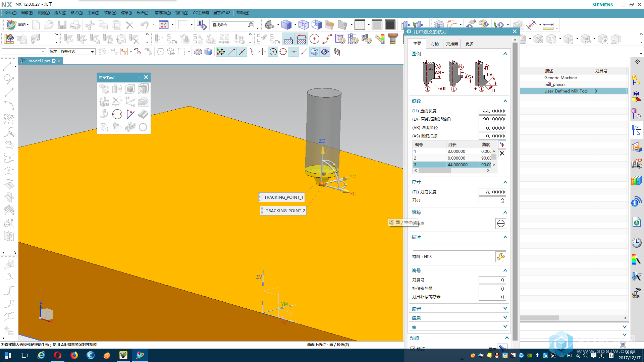The width and height of the screenshot is (644, 362).
Task: Toggle Point on Face snap
Action: 314,52
